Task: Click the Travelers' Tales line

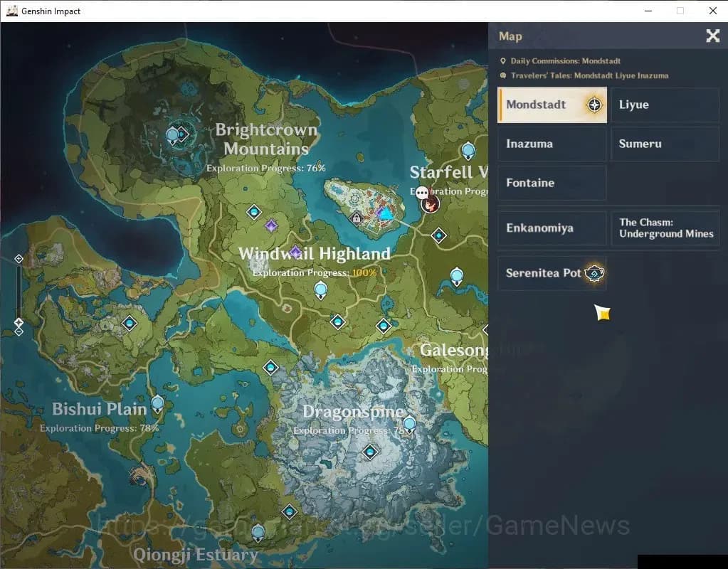Action: tap(584, 75)
